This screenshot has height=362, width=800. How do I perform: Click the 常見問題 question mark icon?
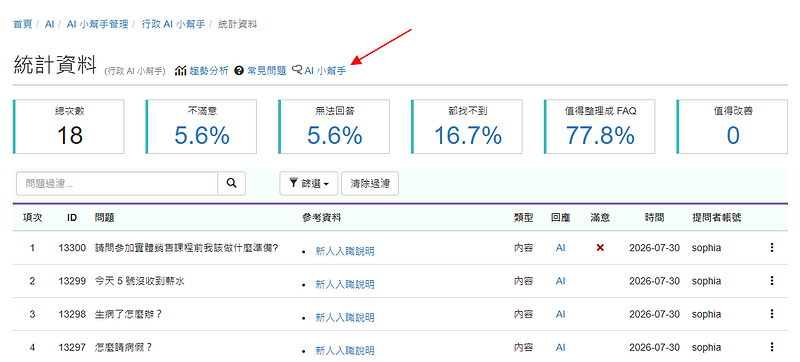238,71
